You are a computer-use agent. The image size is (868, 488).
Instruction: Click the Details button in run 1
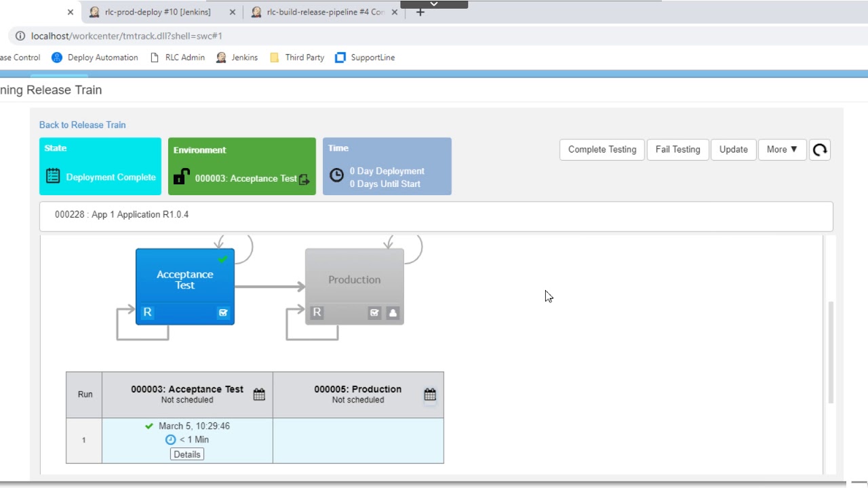(187, 454)
